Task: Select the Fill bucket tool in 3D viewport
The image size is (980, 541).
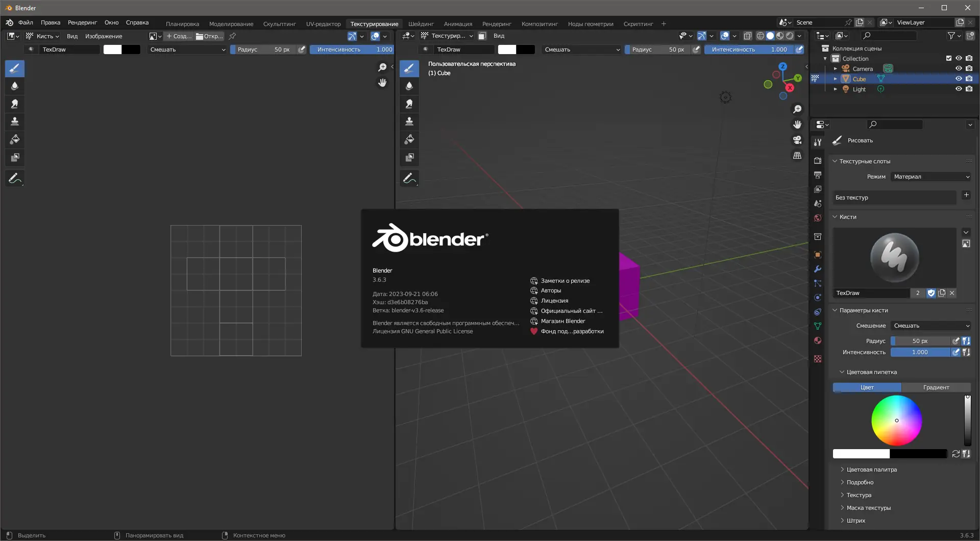Action: pos(409,139)
